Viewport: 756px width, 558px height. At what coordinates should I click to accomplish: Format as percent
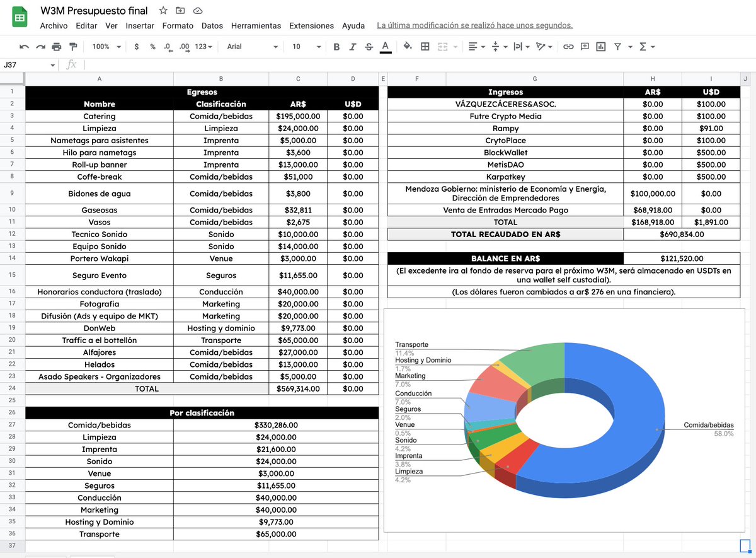pyautogui.click(x=152, y=47)
